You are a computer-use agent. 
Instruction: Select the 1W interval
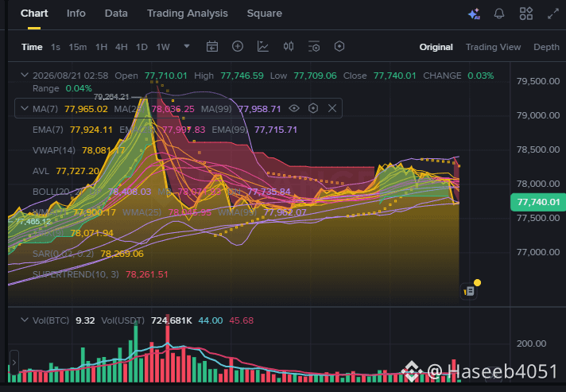(163, 47)
